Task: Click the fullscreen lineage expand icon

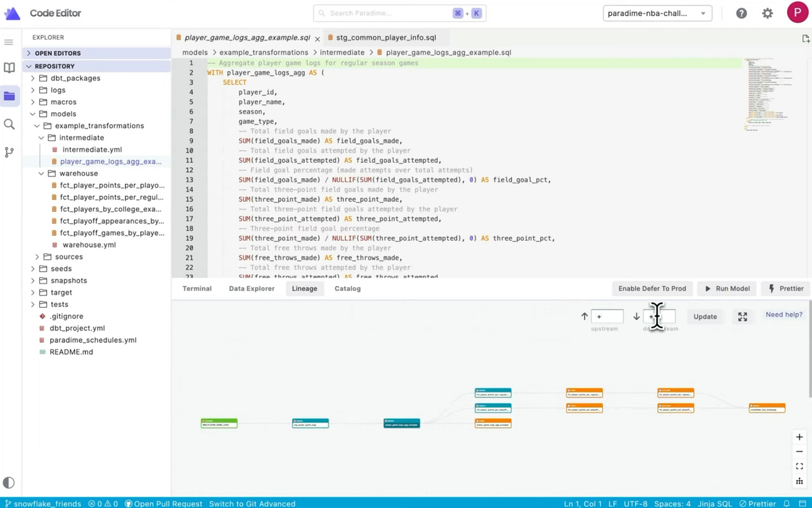Action: (742, 317)
